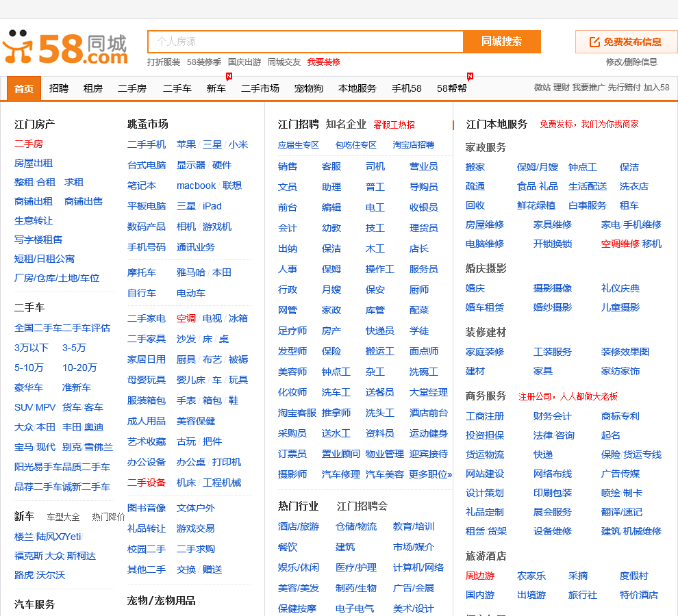Click the 免费发标，我们为你找商家 link
Image resolution: width=678 pixels, height=616 pixels.
588,125
